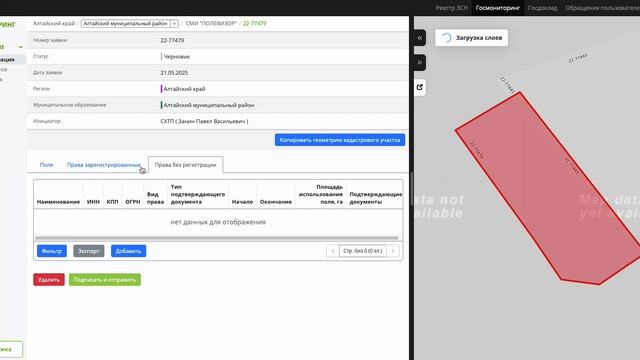Open Госдоклад top menu item

(x=542, y=8)
